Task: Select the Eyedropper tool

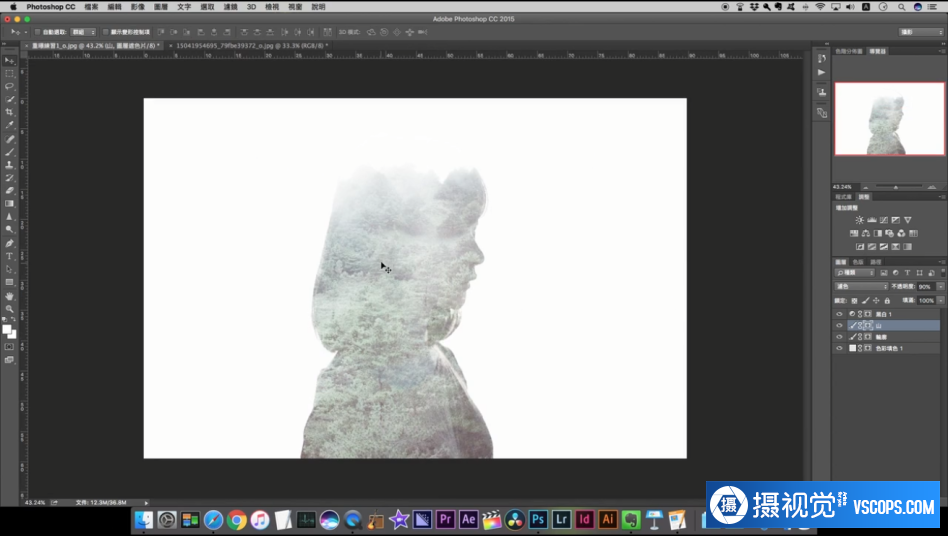Action: click(9, 125)
